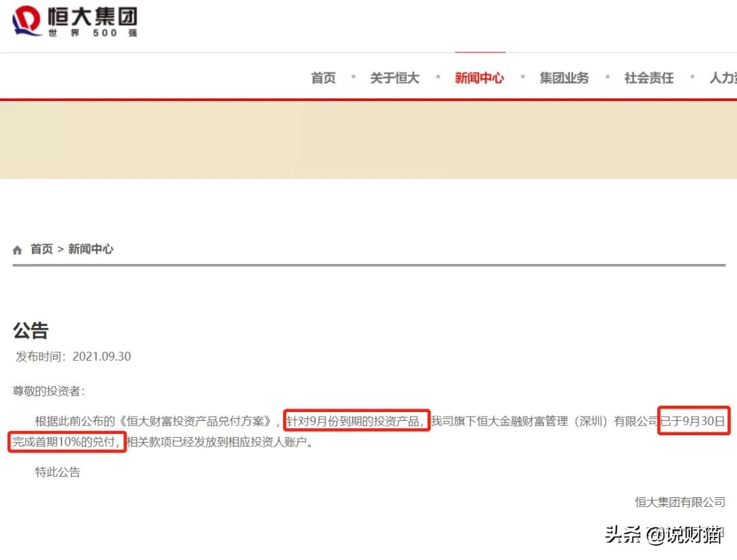Click the publish date 2021.09.30 text
The image size is (737, 560).
coord(101,356)
